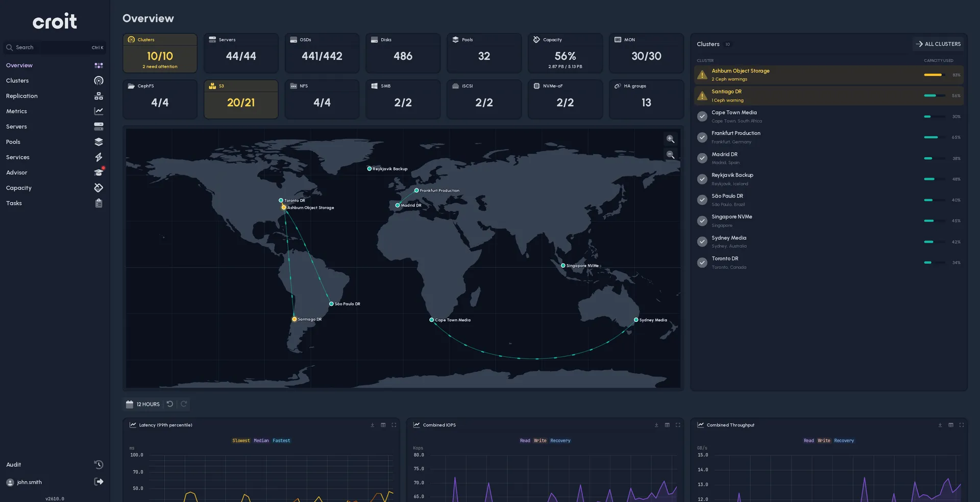980x502 pixels.
Task: Go to Clusters in sidebar
Action: click(54, 81)
